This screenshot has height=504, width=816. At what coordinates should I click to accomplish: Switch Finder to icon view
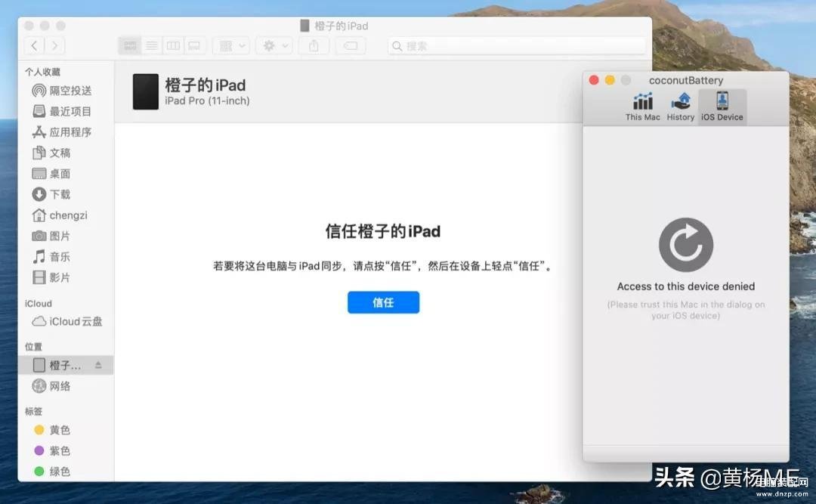(130, 46)
